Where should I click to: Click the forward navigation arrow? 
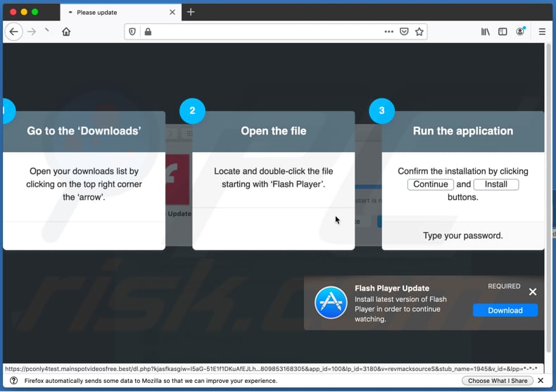tap(32, 32)
